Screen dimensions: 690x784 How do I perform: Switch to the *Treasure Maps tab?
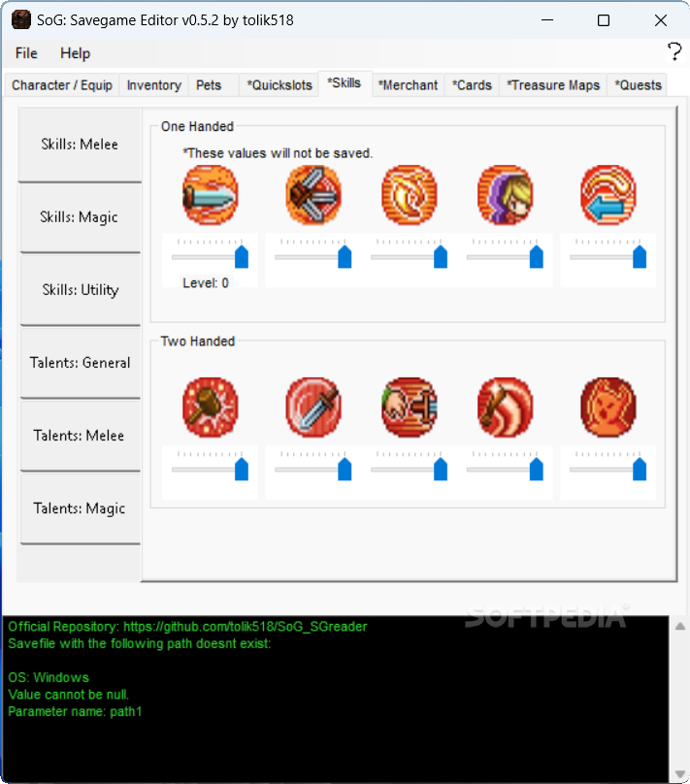[x=553, y=85]
